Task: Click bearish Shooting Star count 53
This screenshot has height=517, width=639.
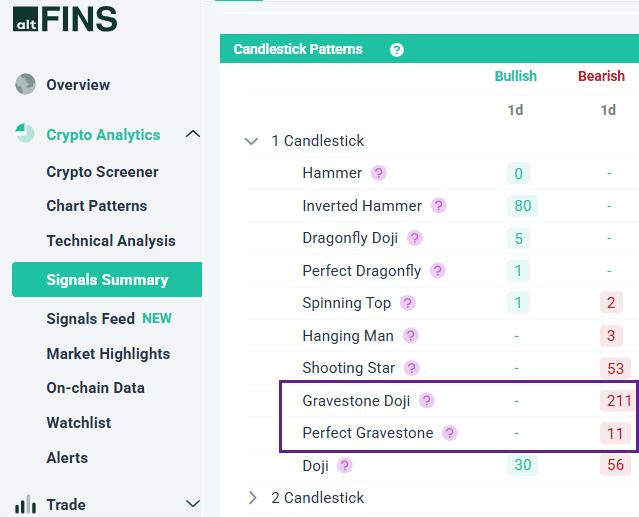Action: [616, 368]
